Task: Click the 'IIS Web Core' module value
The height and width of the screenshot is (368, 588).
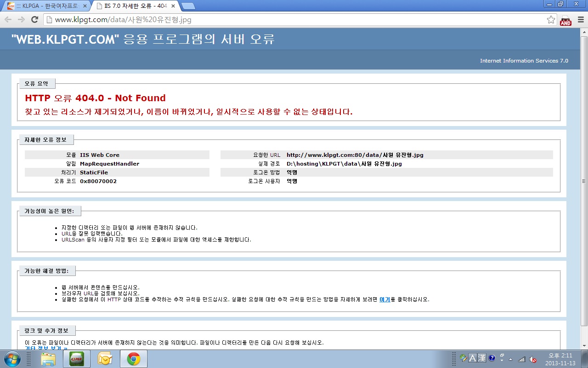Action: (100, 155)
